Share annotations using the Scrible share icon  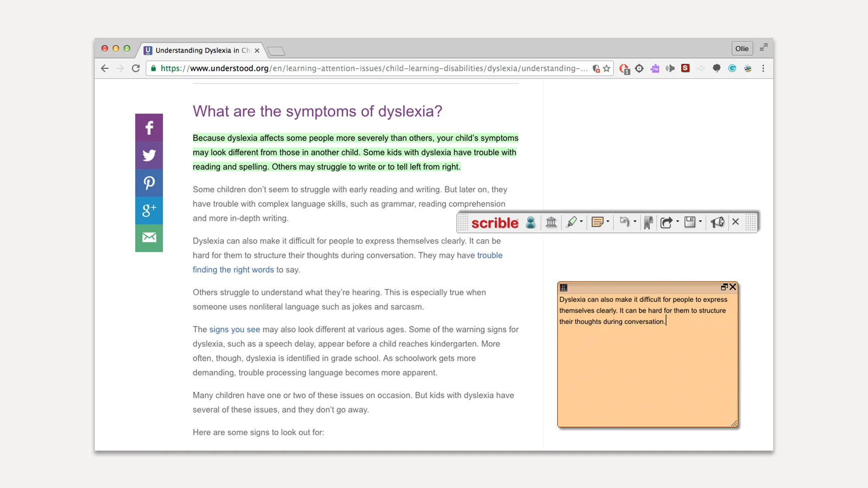666,222
